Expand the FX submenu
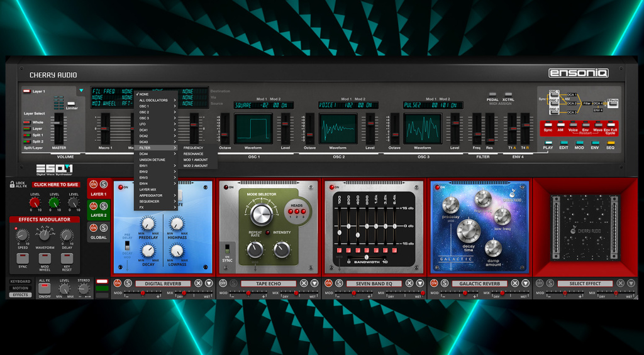 click(x=156, y=207)
